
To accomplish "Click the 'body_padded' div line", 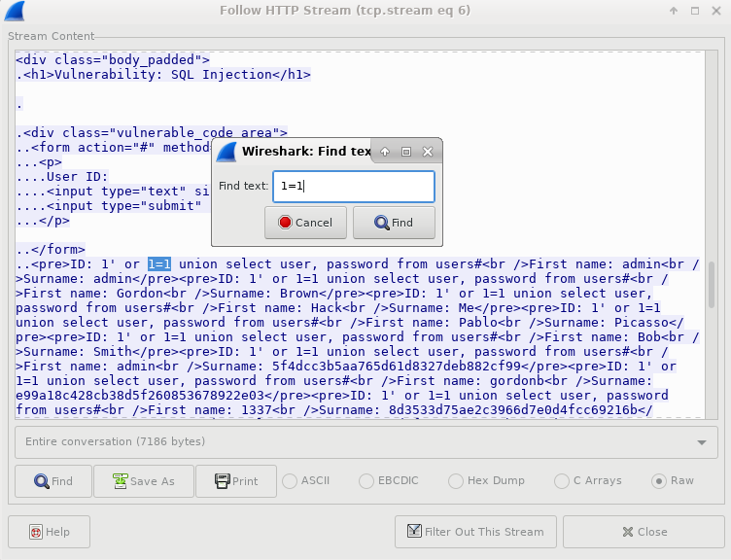I will point(113,59).
